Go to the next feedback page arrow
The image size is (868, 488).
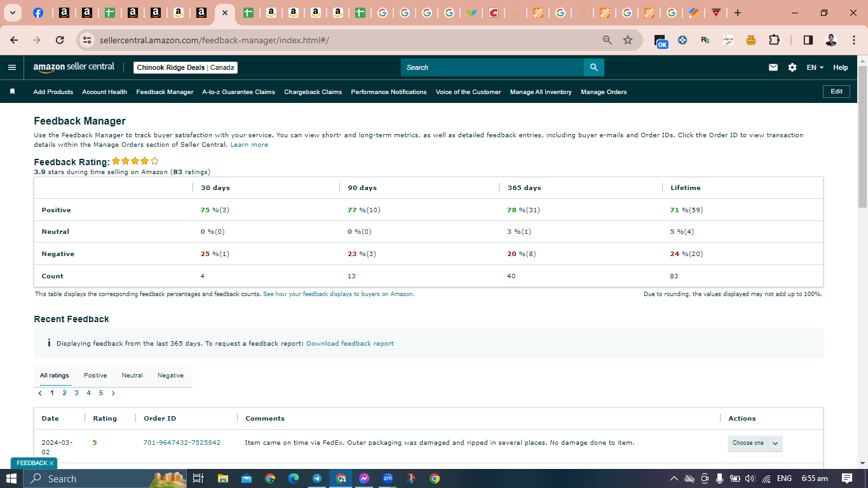tap(113, 393)
